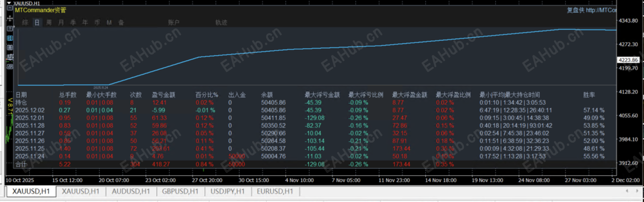Click the 50411.85 balance value

pos(273,118)
